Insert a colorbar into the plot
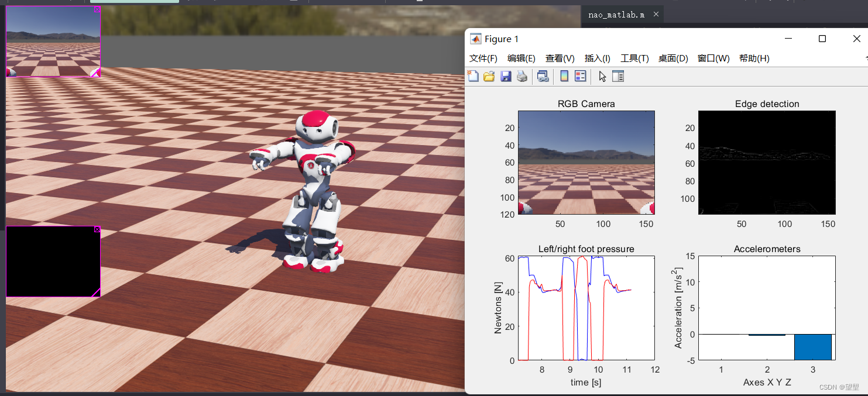 [x=565, y=76]
